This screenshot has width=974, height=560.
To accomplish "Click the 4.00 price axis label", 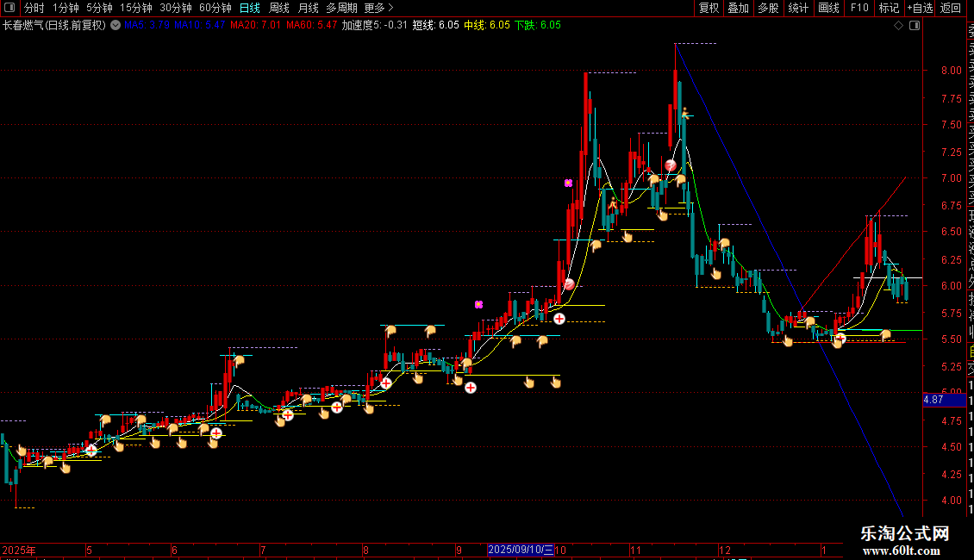I will 952,501.
